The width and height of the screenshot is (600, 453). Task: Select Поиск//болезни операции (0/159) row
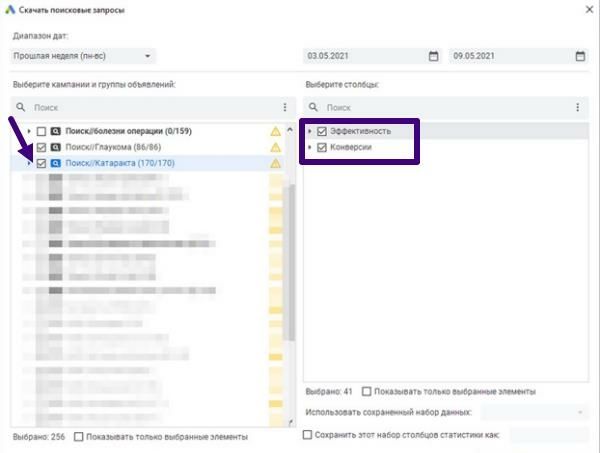tap(129, 131)
